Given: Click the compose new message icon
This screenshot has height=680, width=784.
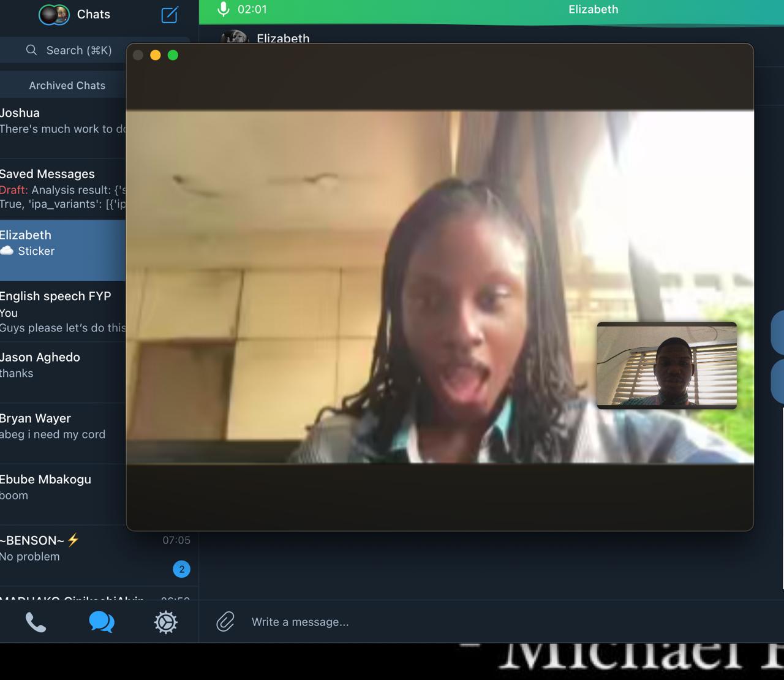Looking at the screenshot, I should coord(170,15).
